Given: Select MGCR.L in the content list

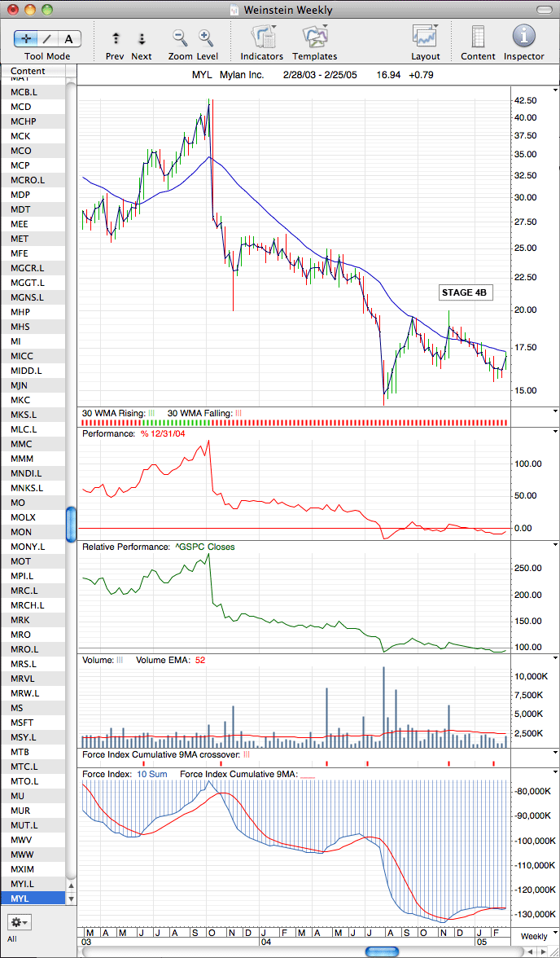Looking at the screenshot, I should coord(33,267).
